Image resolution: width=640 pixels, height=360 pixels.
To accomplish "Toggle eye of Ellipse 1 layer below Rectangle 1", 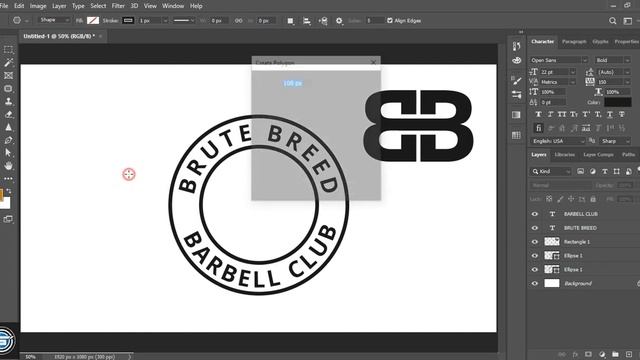I will 535,256.
